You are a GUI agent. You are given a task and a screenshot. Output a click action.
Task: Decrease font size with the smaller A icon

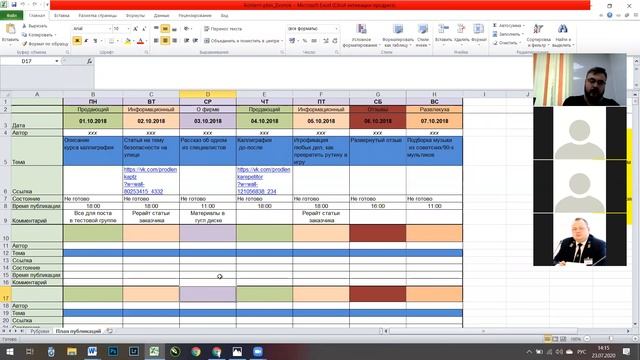(144, 29)
